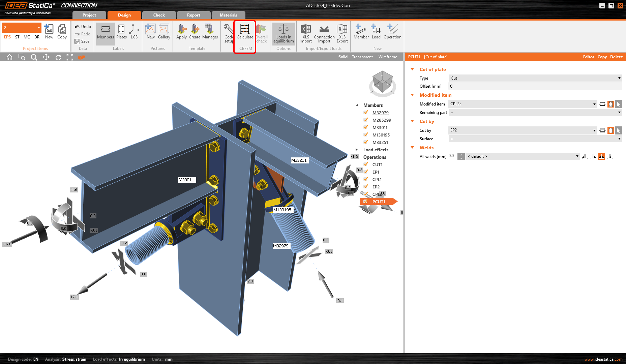Image resolution: width=626 pixels, height=364 pixels.
Task: Switch view to Wireframe mode
Action: [388, 57]
